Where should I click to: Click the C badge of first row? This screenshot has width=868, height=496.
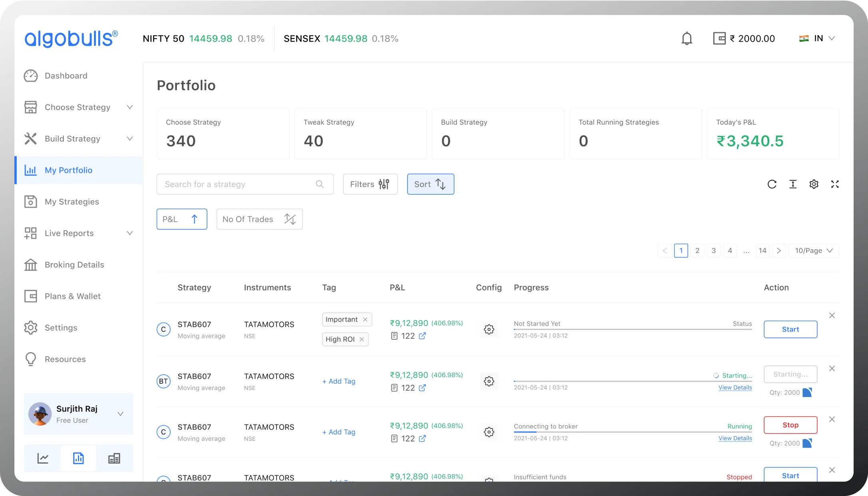click(x=163, y=330)
